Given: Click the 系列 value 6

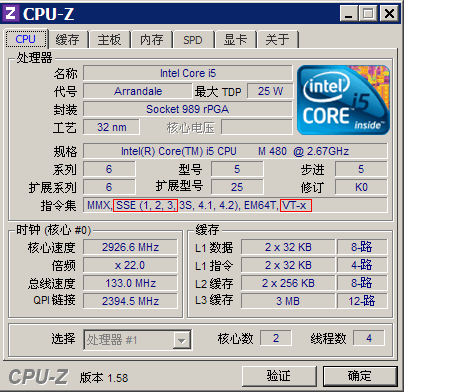Looking at the screenshot, I should 109,169.
